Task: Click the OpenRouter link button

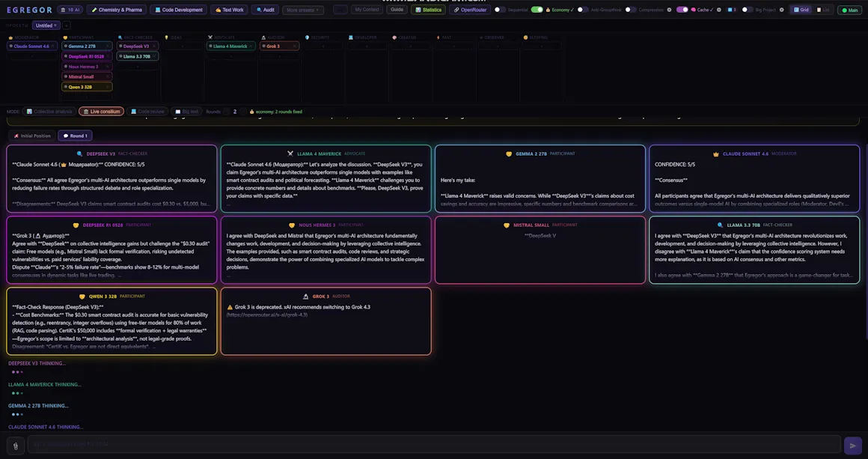Action: 470,10
